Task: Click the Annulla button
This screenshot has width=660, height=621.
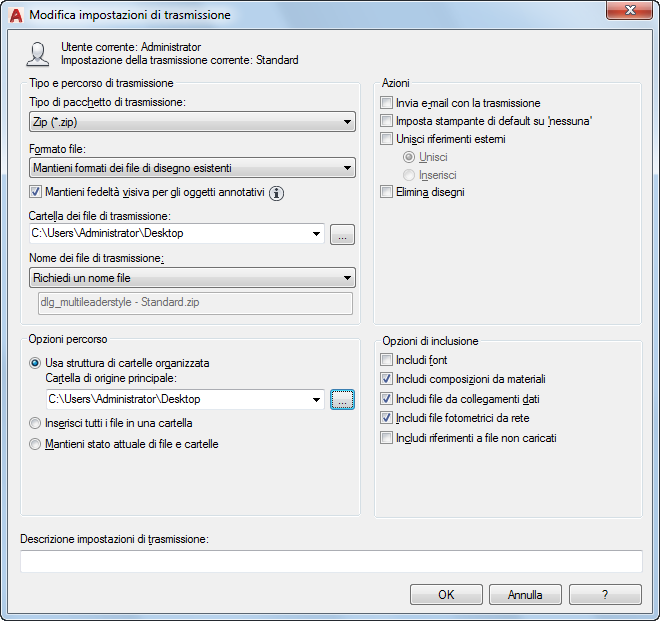Action: click(x=525, y=594)
